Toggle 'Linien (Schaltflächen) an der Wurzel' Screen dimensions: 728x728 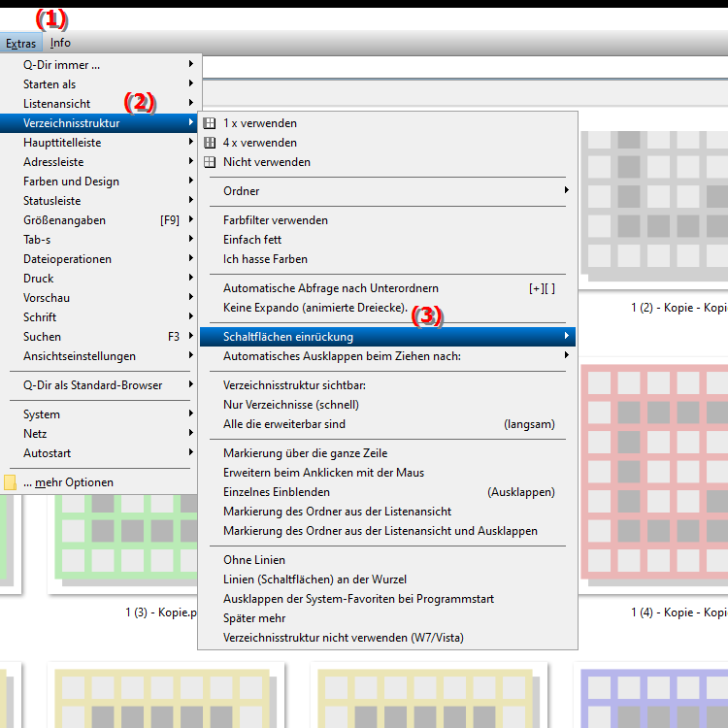click(387, 579)
